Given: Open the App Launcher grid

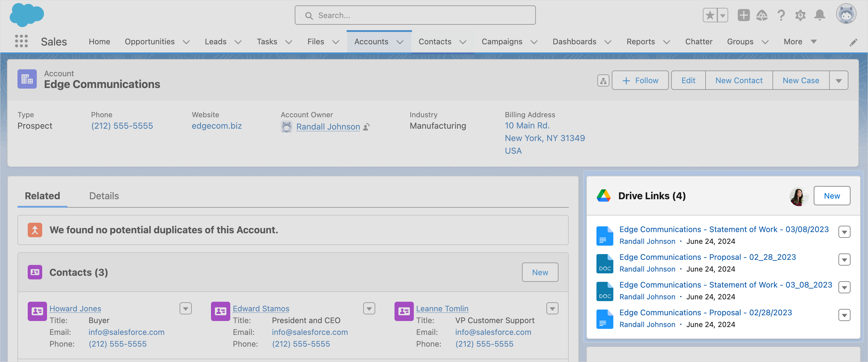Looking at the screenshot, I should point(21,41).
